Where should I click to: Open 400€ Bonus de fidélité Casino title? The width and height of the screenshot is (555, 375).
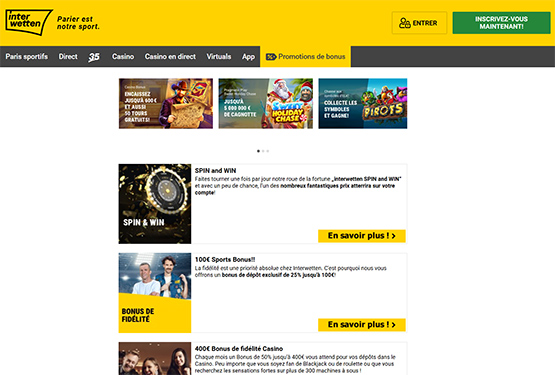239,348
